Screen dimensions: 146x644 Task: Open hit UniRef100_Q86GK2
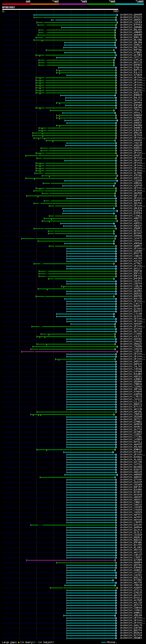(131, 20)
